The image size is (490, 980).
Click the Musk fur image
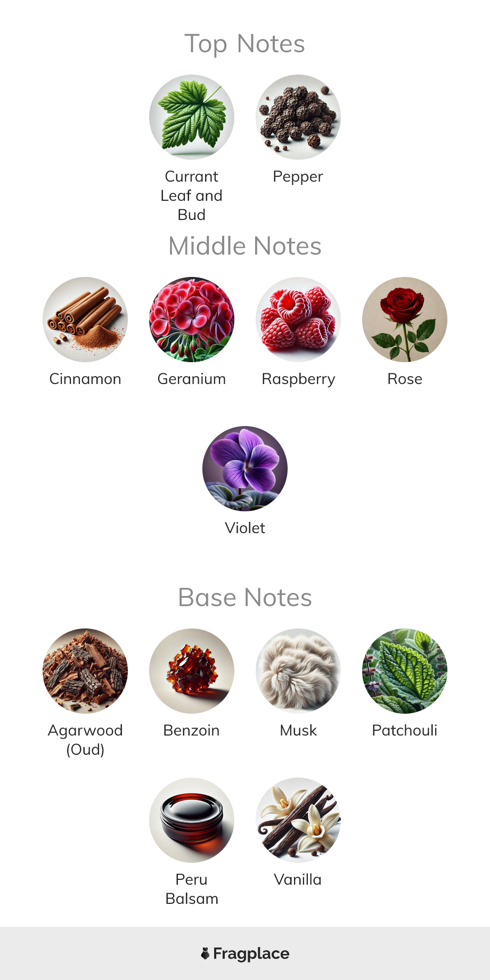click(x=298, y=671)
